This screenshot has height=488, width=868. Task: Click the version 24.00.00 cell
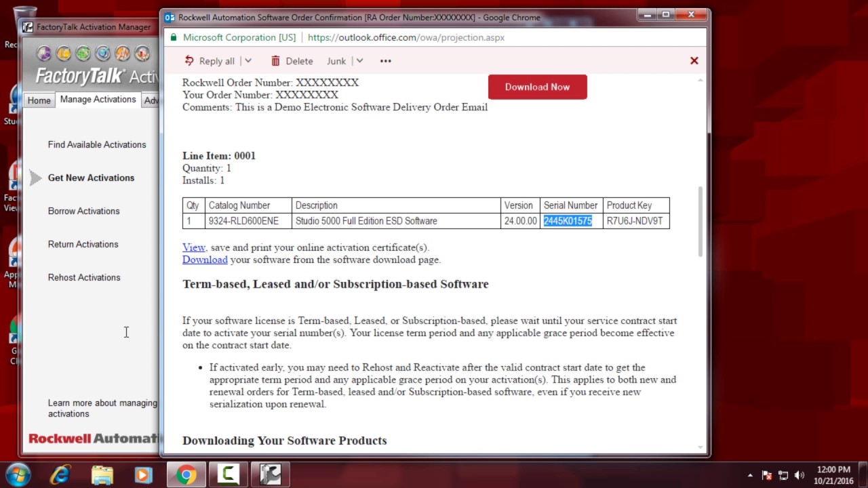tap(520, 221)
